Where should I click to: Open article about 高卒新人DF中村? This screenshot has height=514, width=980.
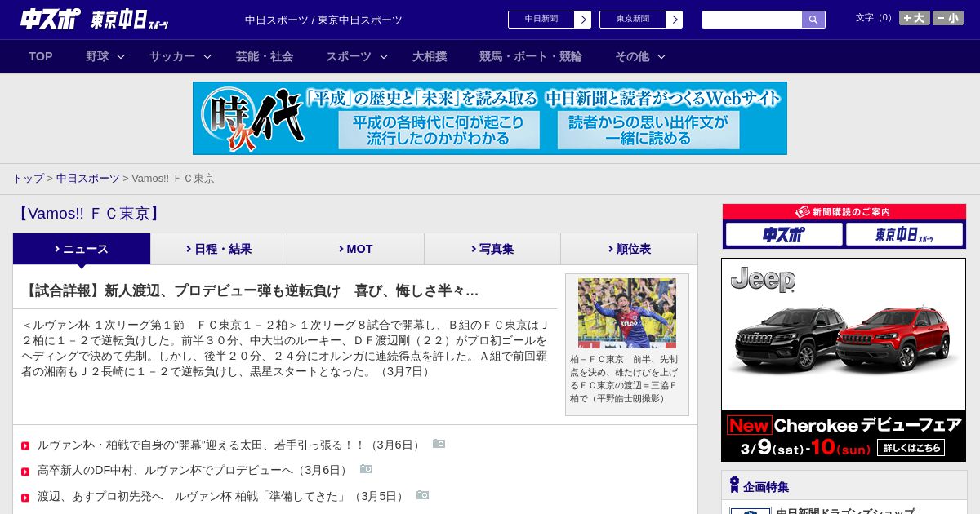coord(194,470)
